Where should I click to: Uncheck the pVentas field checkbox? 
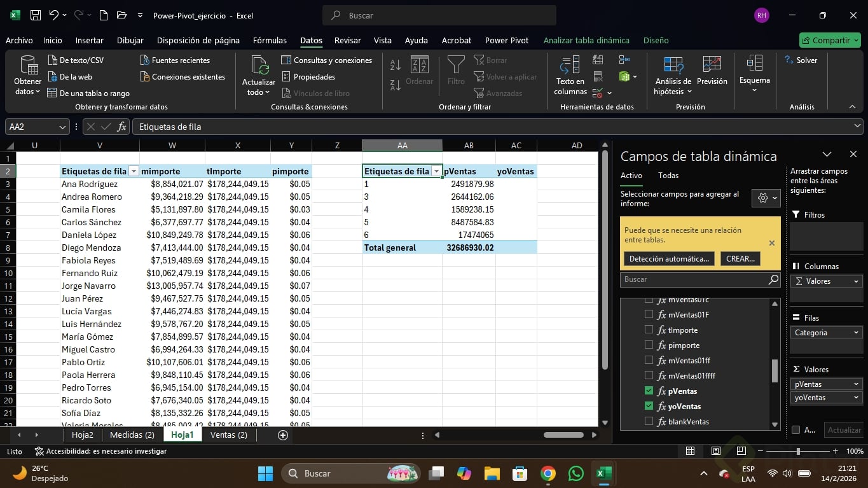[x=649, y=391]
